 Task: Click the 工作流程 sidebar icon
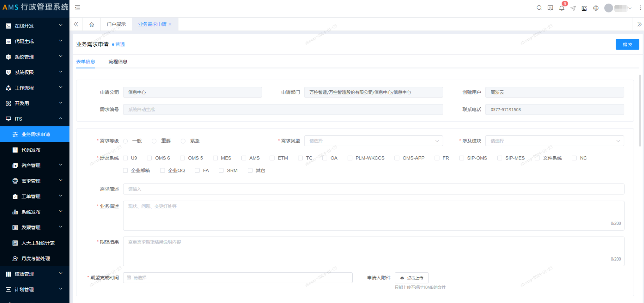point(8,88)
